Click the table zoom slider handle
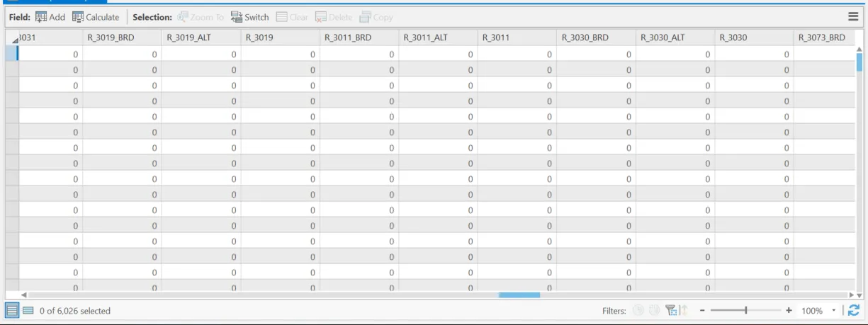This screenshot has width=868, height=325. tap(746, 311)
